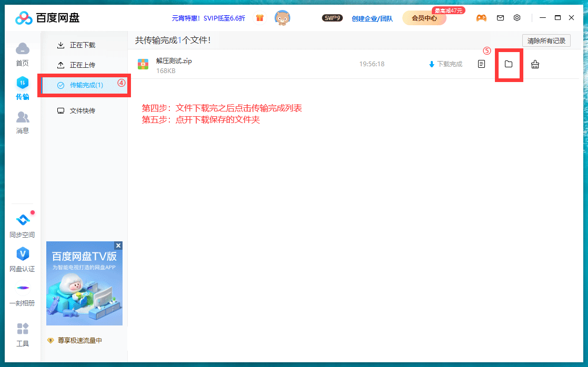The image size is (588, 367).
Task: Open settings hexagon icon in title bar
Action: [x=517, y=18]
